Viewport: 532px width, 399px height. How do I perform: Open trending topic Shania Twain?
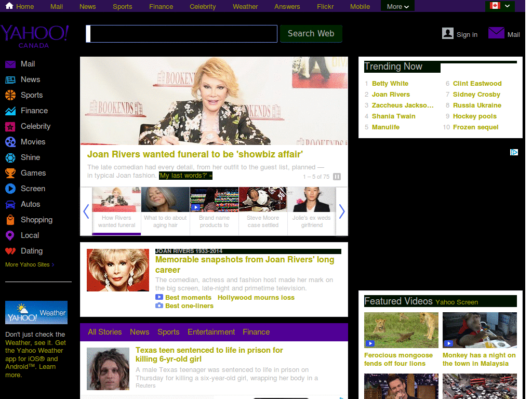point(394,116)
